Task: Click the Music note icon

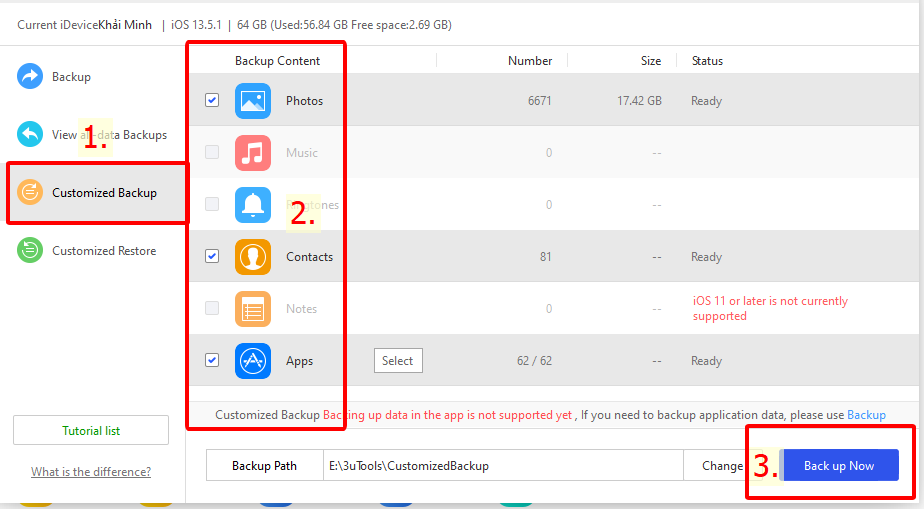Action: (x=253, y=153)
